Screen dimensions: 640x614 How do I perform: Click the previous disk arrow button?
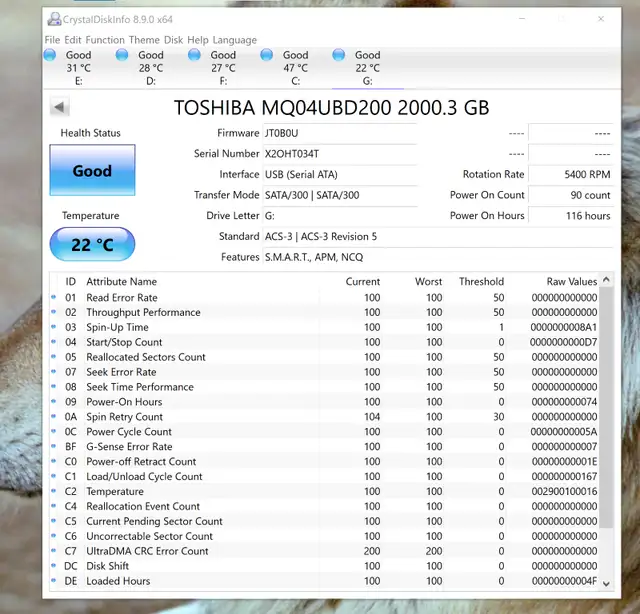(x=60, y=107)
